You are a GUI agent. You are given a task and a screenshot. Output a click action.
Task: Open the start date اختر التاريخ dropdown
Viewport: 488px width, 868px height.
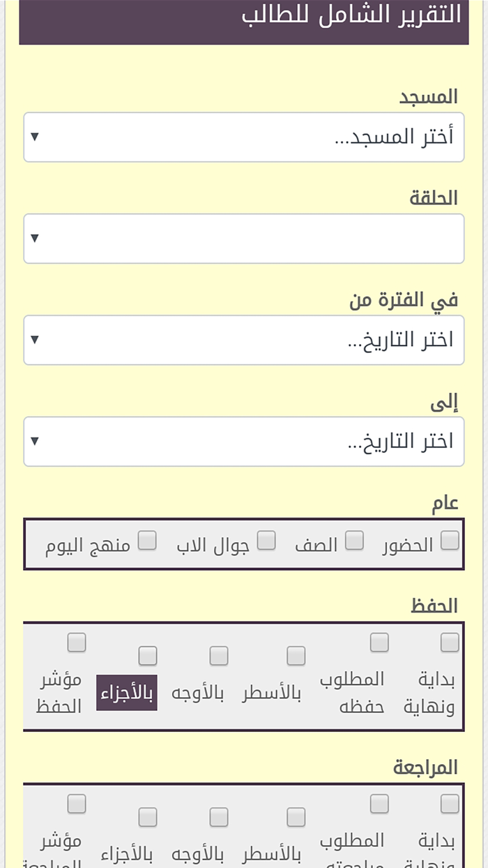243,339
